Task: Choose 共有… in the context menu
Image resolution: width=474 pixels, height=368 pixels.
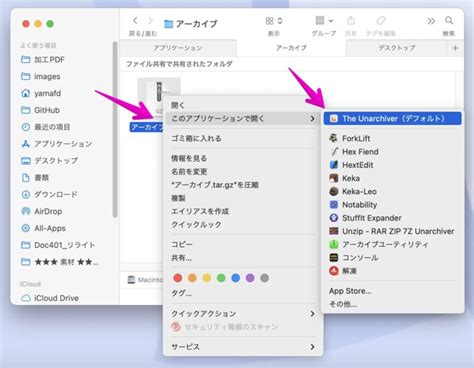Action: (181, 258)
